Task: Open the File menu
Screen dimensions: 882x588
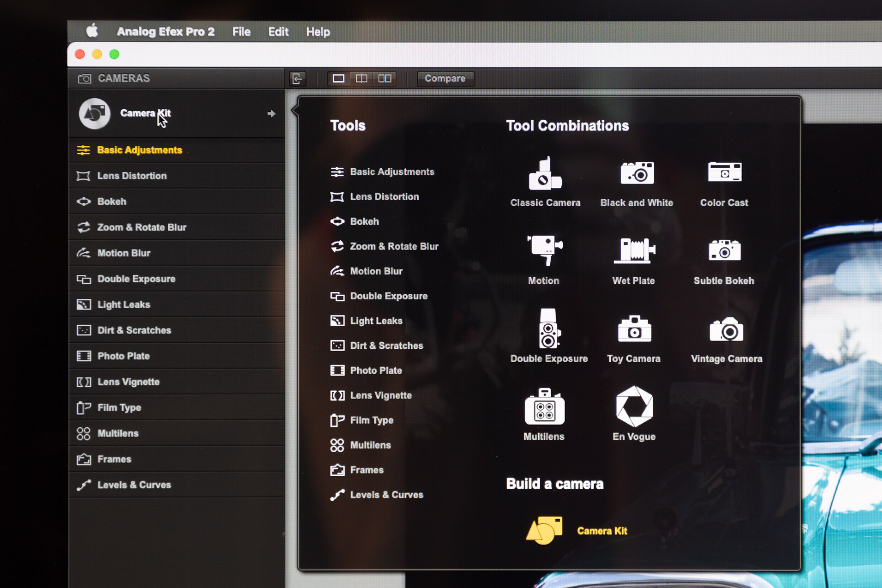Action: (241, 32)
